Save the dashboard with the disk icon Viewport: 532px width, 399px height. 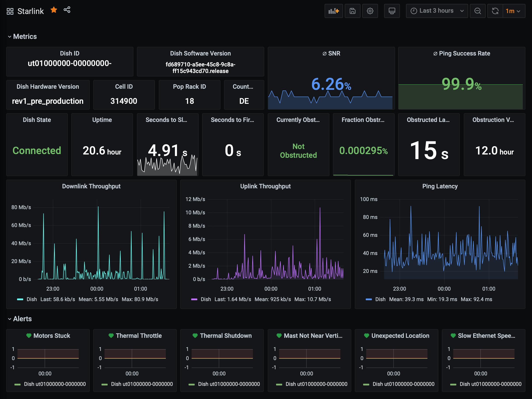(352, 11)
